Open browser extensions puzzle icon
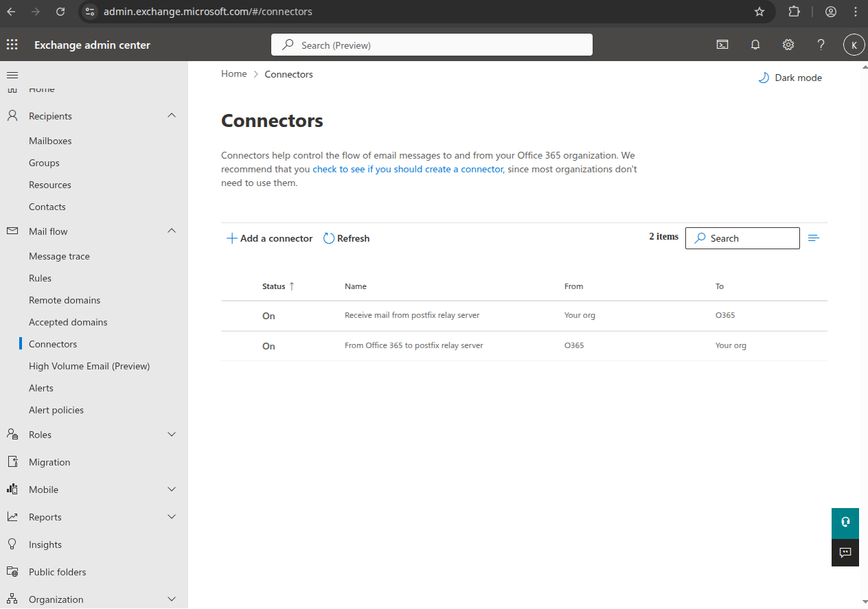 click(x=795, y=12)
